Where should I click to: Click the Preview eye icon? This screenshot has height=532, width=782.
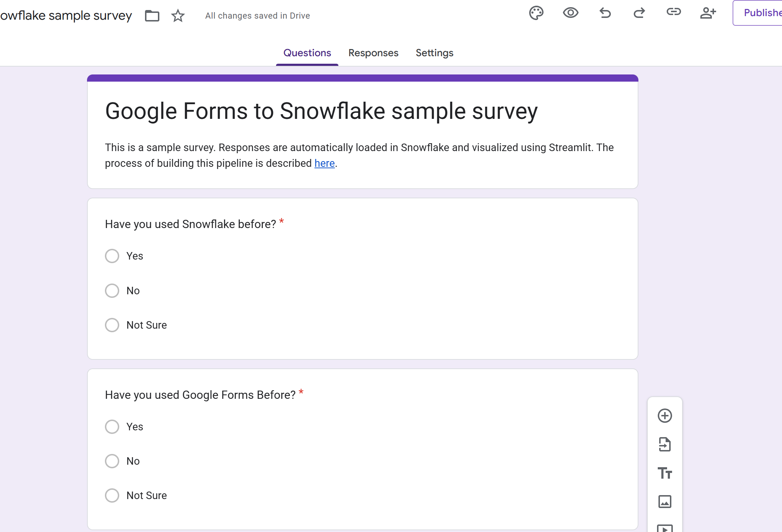pos(570,13)
